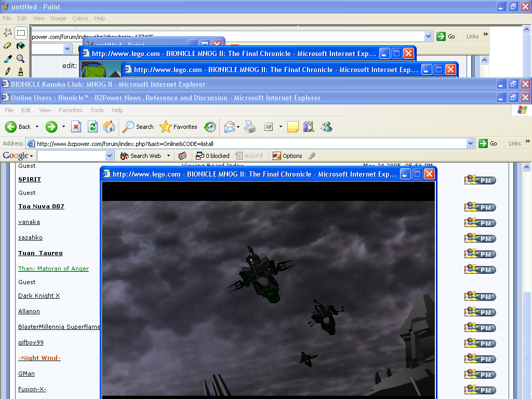The image size is (532, 399).
Task: Open the Than: Matoran of Anger profile link
Action: click(54, 269)
